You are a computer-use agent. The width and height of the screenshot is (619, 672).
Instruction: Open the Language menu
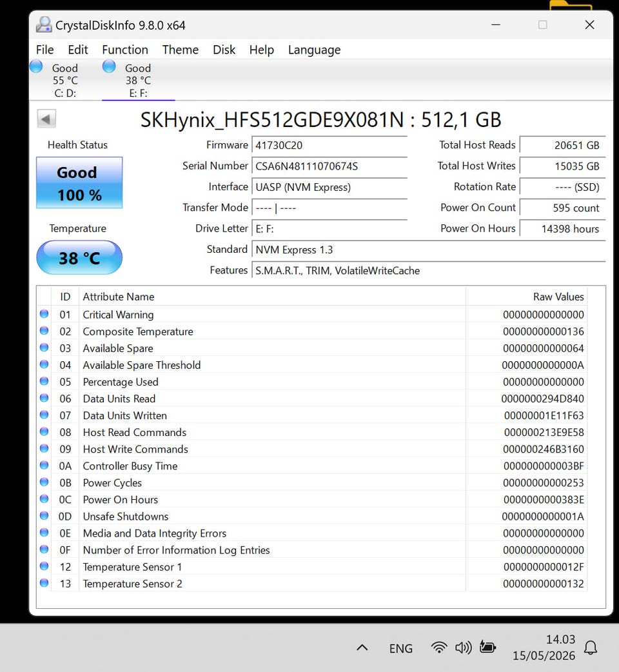[315, 50]
